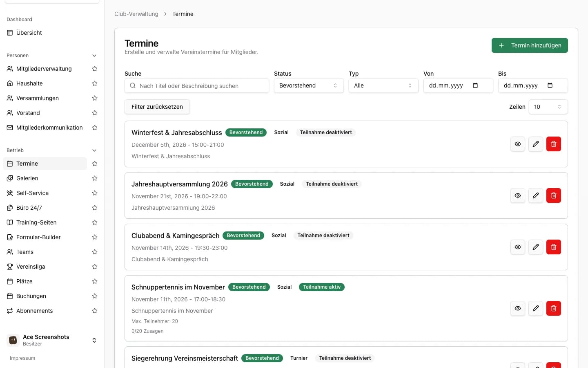Reset filters with Filter zurücksetzen
The width and height of the screenshot is (588, 368).
tap(157, 107)
